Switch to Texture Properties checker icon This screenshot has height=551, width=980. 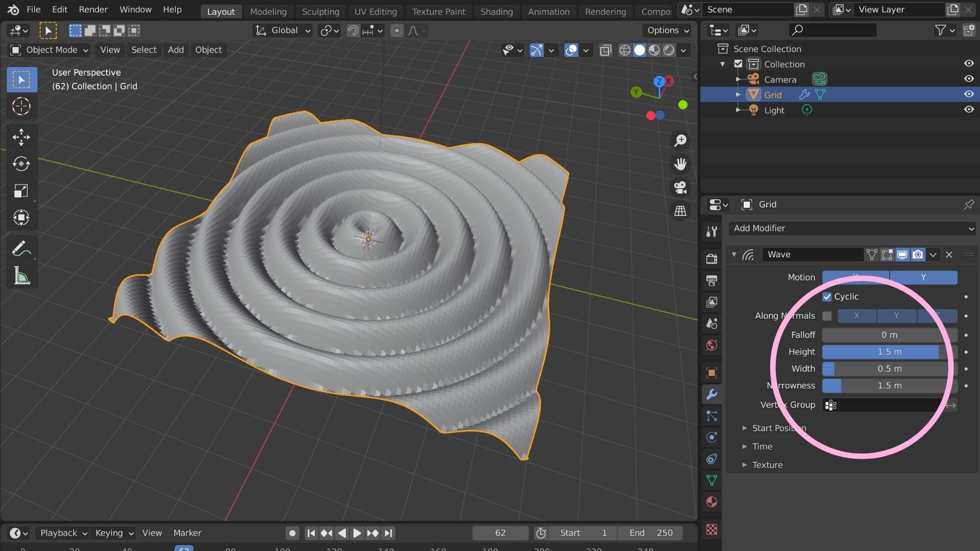tap(712, 530)
